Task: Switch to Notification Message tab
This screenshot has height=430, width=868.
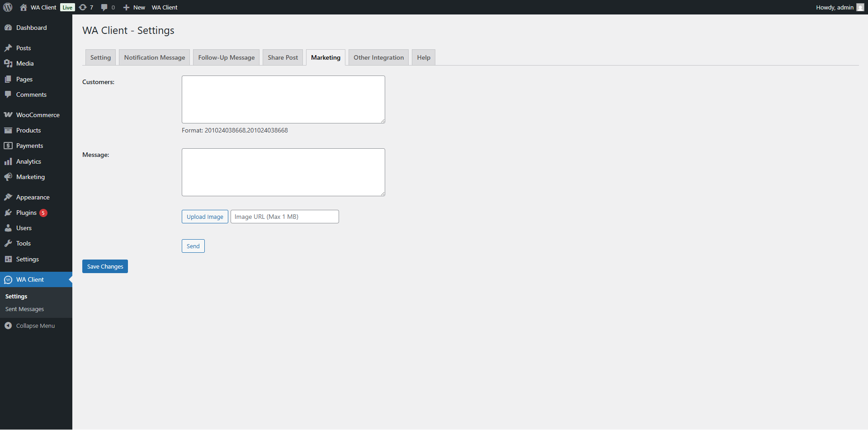Action: pyautogui.click(x=154, y=57)
